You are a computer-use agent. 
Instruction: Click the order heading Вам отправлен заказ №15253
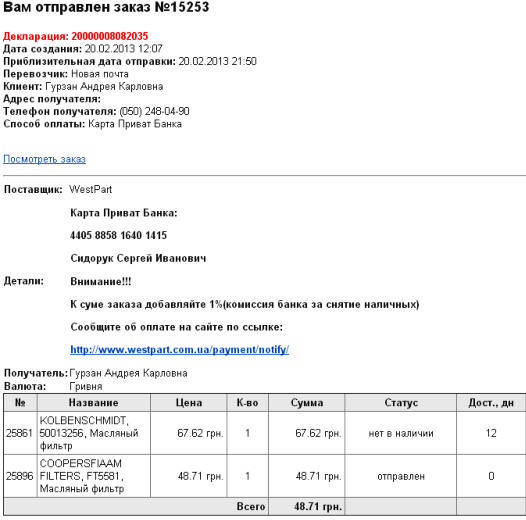pyautogui.click(x=106, y=7)
